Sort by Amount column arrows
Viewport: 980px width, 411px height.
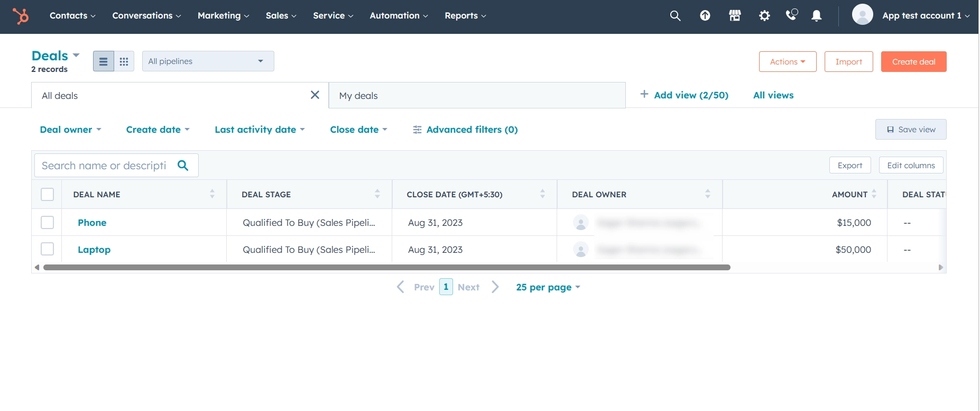click(x=874, y=194)
